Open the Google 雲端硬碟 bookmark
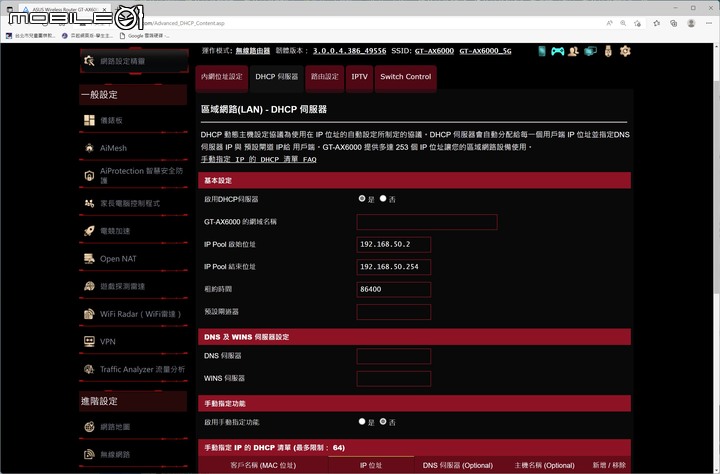 tap(144, 35)
